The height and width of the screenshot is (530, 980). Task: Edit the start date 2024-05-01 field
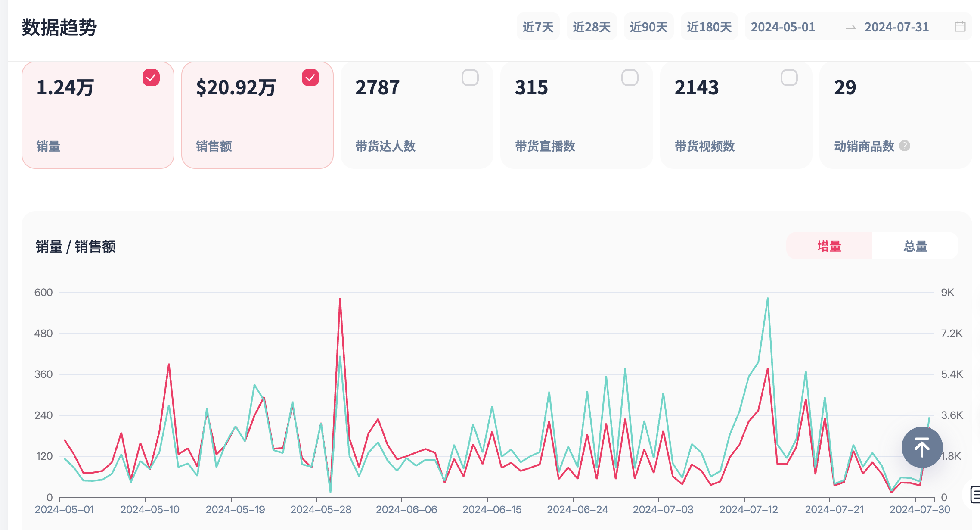coord(783,27)
